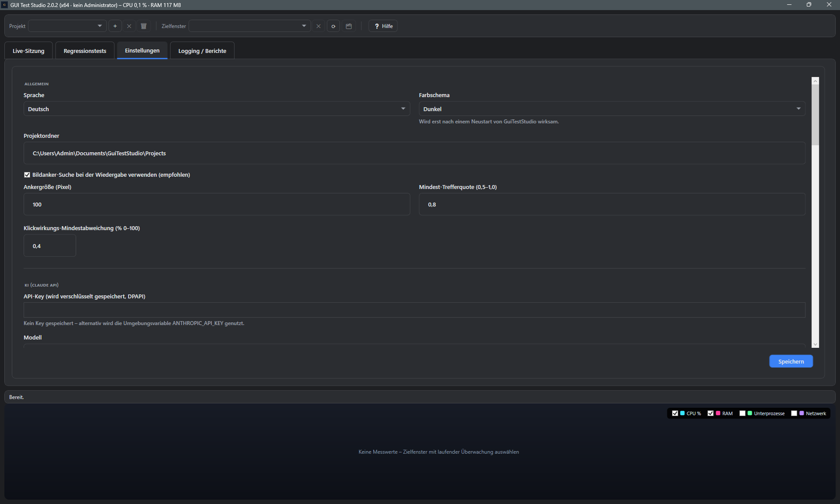Viewport: 840px width, 504px height.
Task: Click the settings scrollbar thumb
Action: [x=815, y=115]
